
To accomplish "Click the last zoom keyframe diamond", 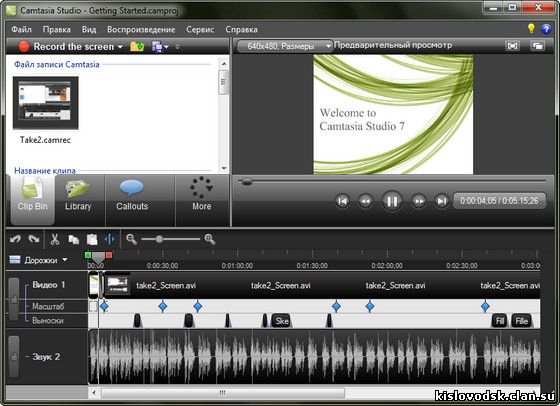I will 485,306.
